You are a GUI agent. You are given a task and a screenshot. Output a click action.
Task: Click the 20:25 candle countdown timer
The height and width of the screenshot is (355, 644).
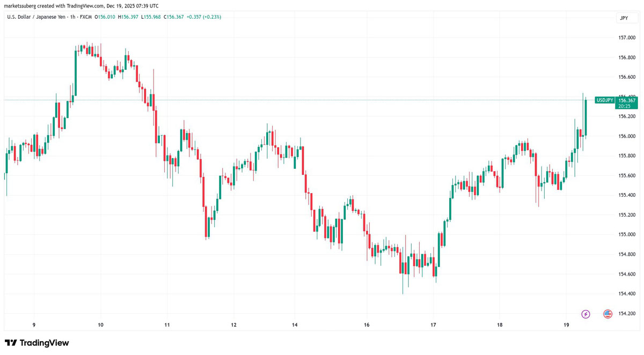pyautogui.click(x=624, y=106)
